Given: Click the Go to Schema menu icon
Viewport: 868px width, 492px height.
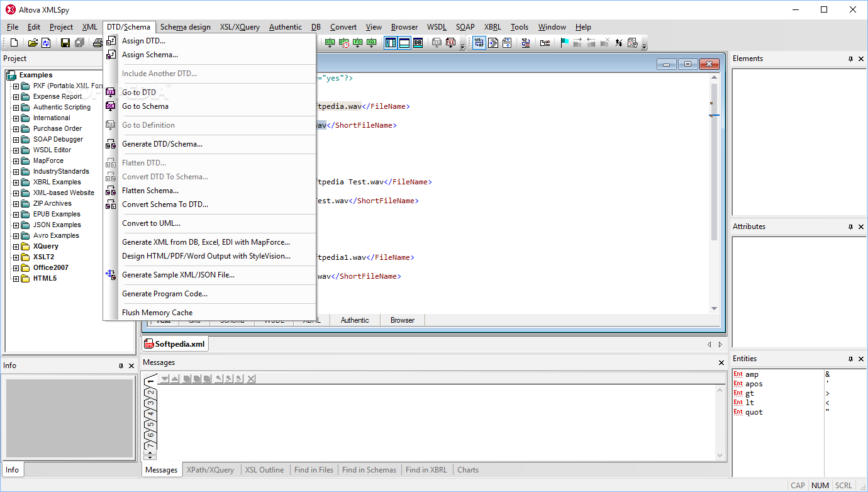Looking at the screenshot, I should click(111, 106).
